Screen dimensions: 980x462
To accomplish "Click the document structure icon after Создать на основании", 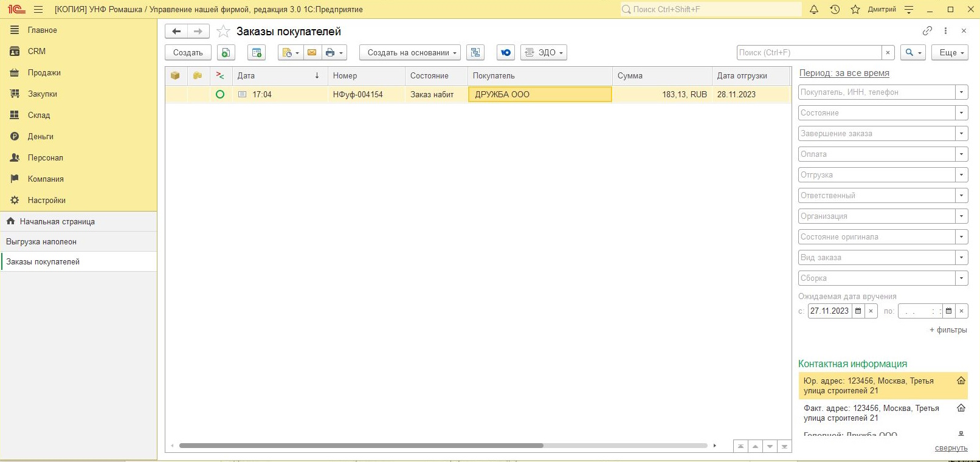I will pyautogui.click(x=475, y=53).
